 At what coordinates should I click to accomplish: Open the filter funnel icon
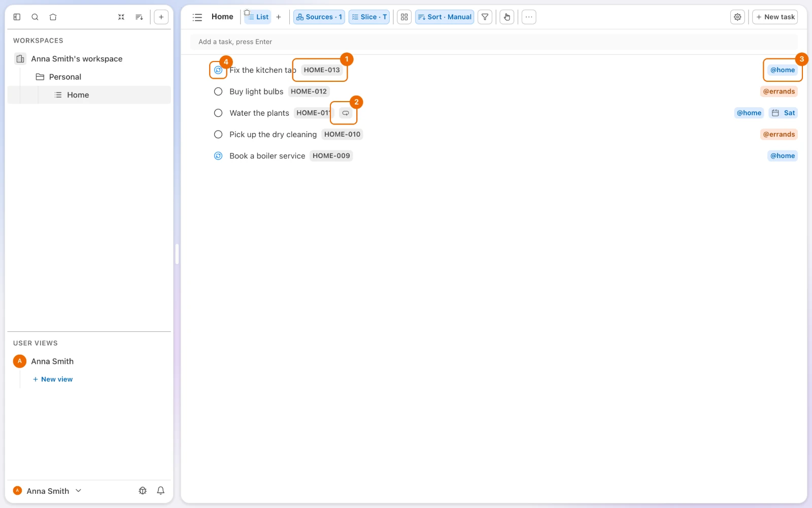point(485,17)
